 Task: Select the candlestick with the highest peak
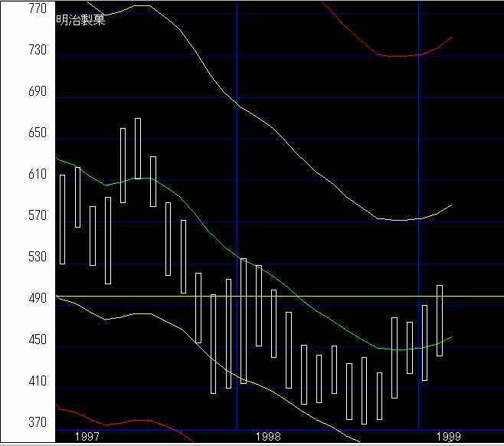[138, 148]
